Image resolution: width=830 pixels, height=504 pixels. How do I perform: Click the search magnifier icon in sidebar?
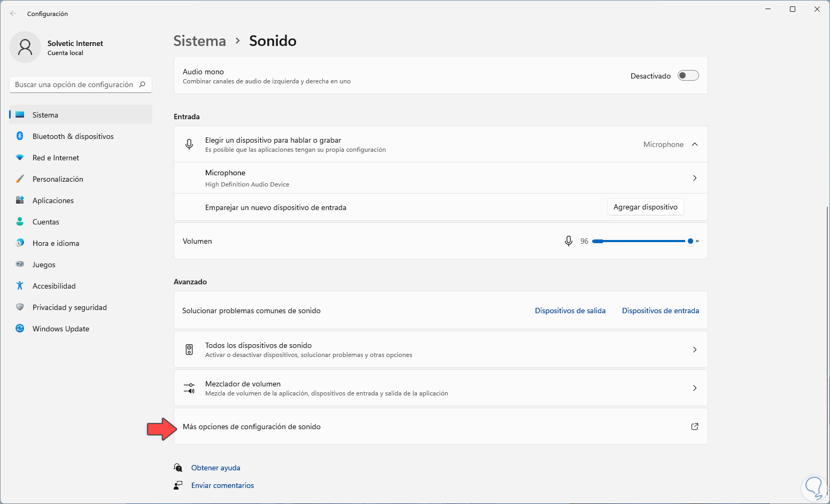coord(142,84)
